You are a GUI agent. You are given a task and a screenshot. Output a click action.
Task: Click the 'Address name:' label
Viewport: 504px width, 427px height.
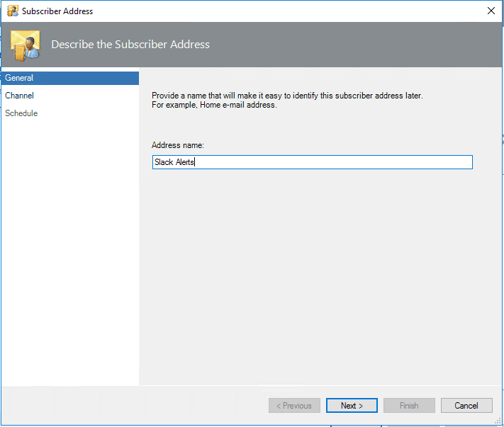click(178, 145)
